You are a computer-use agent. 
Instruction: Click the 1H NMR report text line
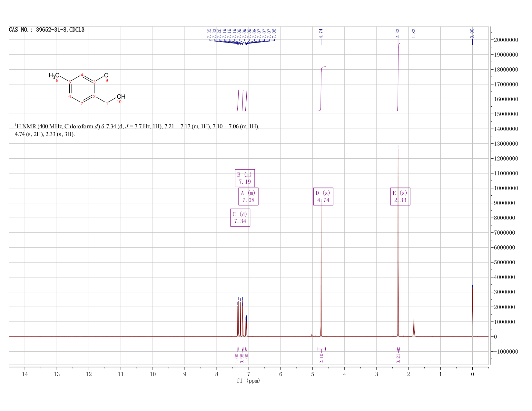pos(137,130)
